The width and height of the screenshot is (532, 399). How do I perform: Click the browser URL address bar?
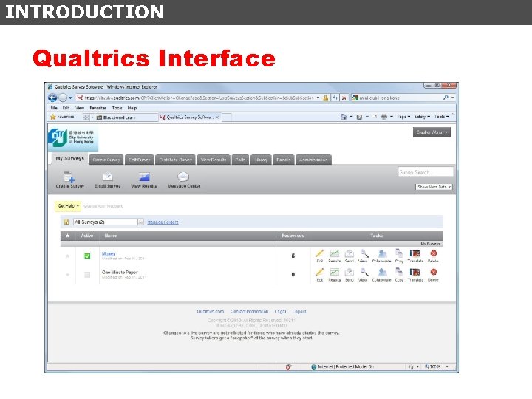pos(199,98)
